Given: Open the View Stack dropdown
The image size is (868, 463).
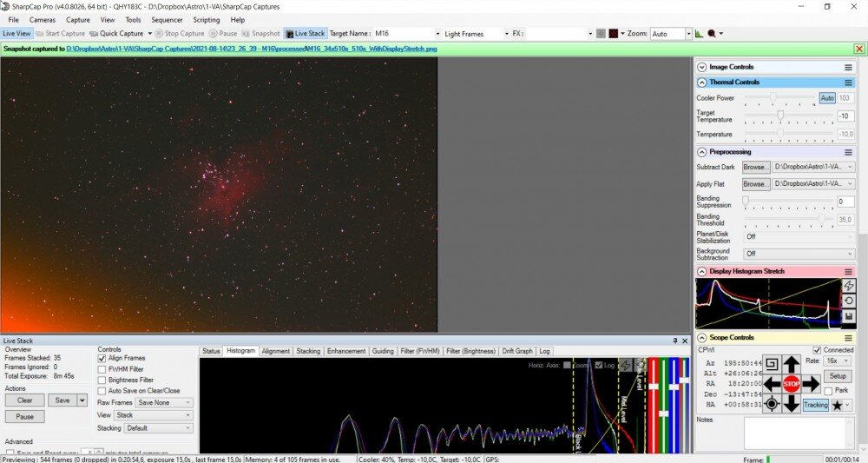Looking at the screenshot, I should click(154, 415).
